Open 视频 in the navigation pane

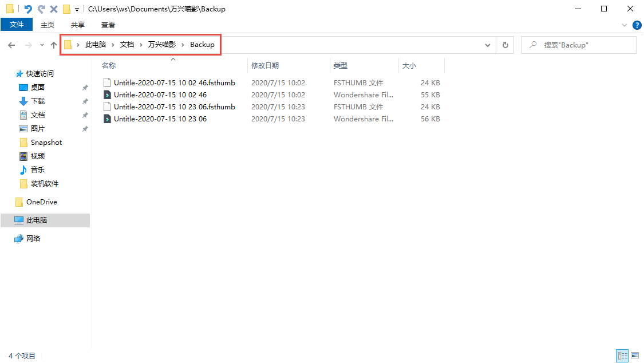(x=38, y=156)
